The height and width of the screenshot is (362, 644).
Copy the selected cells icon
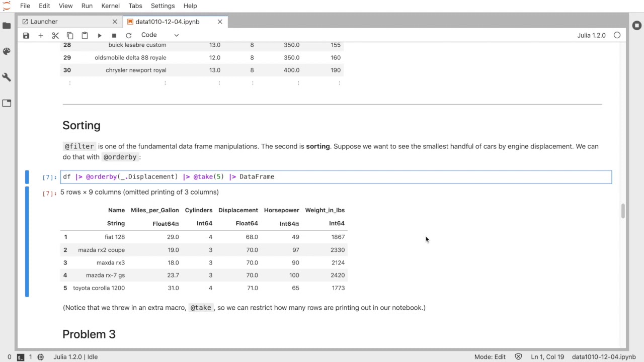point(70,35)
